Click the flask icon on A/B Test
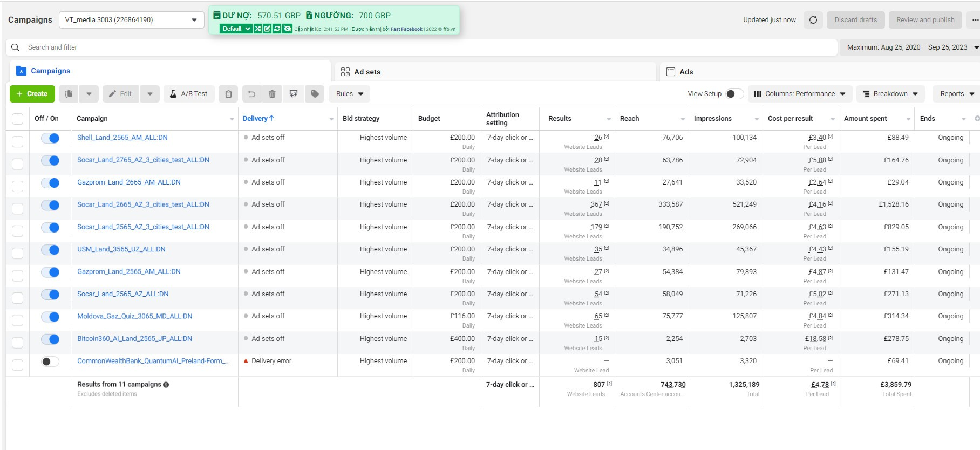The width and height of the screenshot is (980, 450). 173,94
